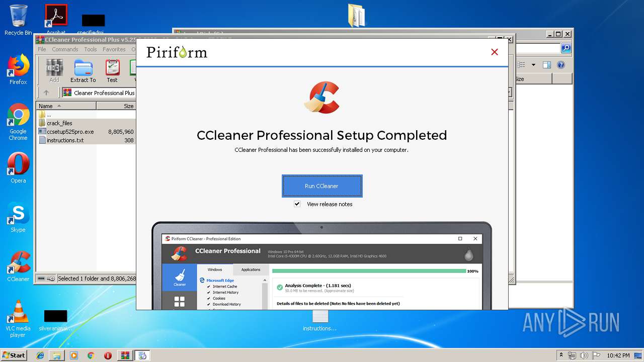
Task: Open Chrome from the taskbar
Action: pyautogui.click(x=91, y=355)
